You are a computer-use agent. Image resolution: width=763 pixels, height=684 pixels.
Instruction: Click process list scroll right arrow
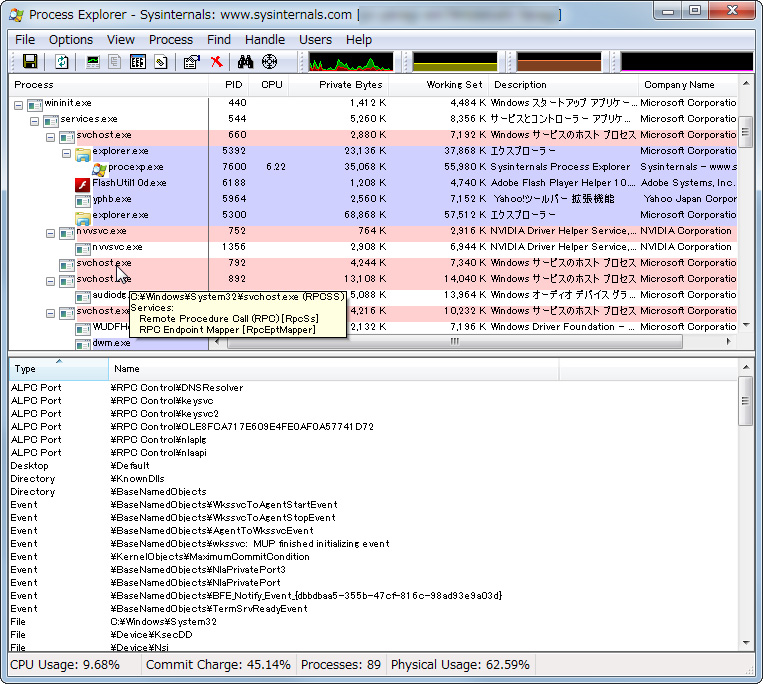coord(728,342)
